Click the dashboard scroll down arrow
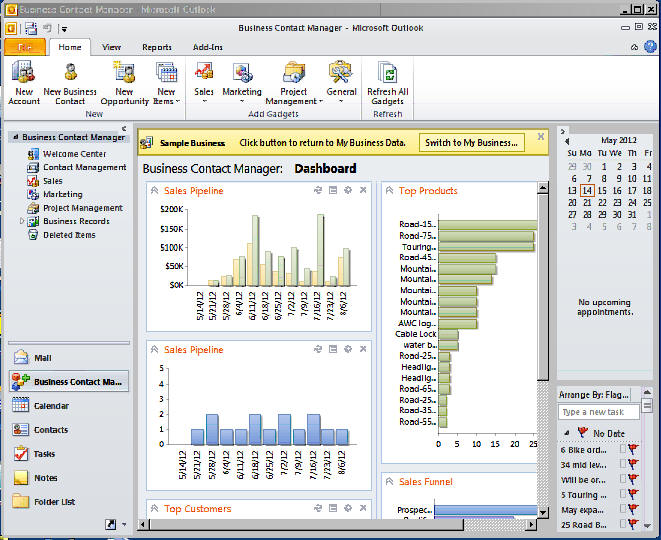Screen dimensions: 661x540 [x=543, y=513]
